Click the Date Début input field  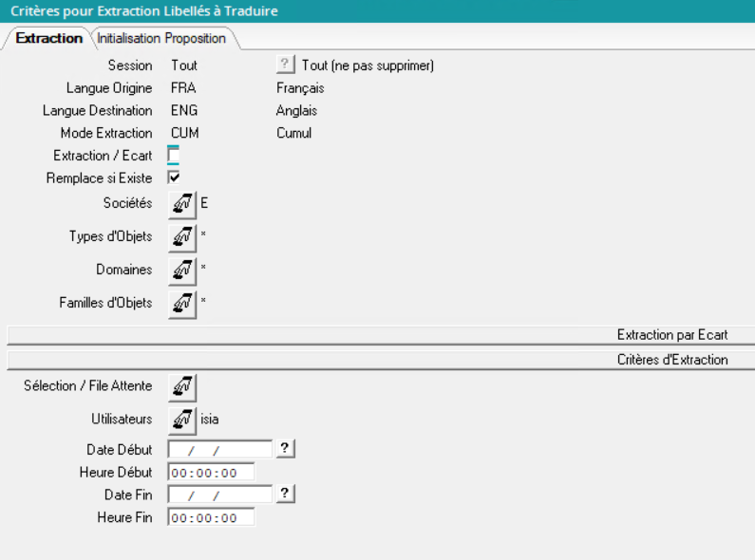coord(220,449)
